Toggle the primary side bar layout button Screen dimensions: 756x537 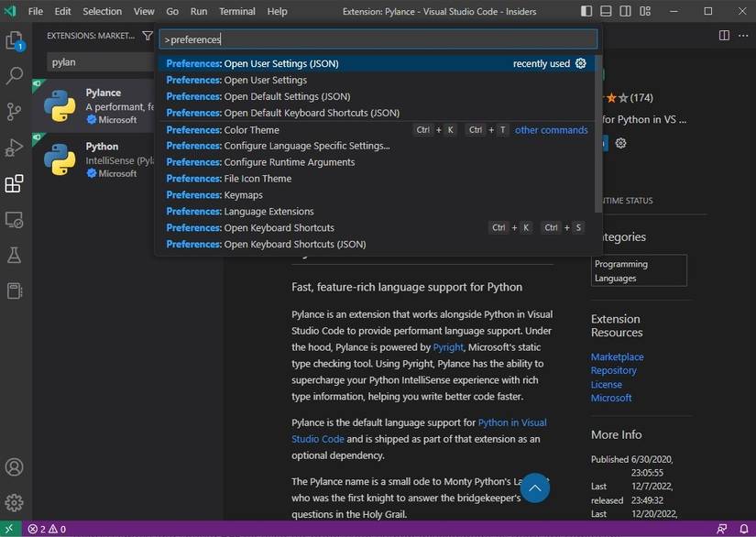[x=608, y=11]
